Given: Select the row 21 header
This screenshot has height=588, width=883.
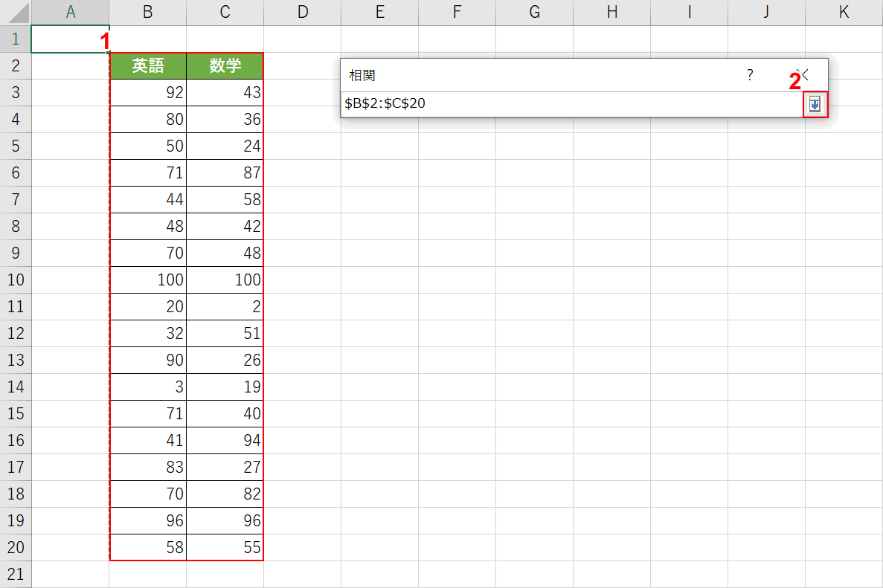Looking at the screenshot, I should [16, 575].
